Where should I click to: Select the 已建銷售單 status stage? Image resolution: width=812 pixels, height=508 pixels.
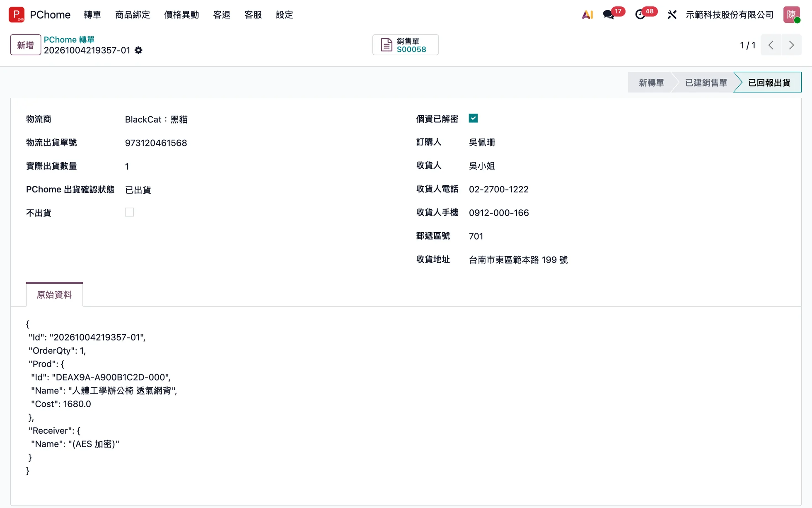(x=706, y=83)
